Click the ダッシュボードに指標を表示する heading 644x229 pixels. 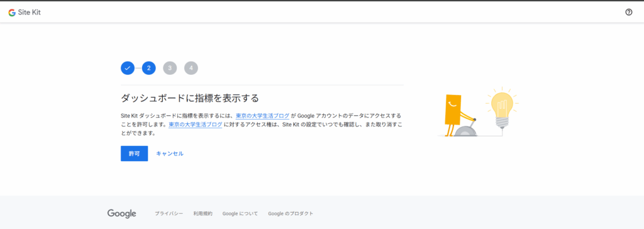(x=190, y=98)
